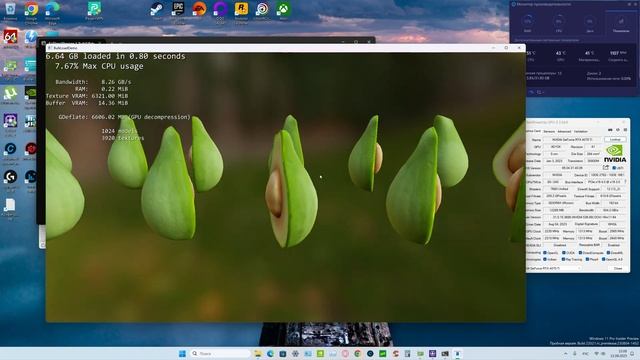This screenshot has width=640, height=360.
Task: Toggle the Vulkan checkbox in GPU-Z
Action: (545, 259)
